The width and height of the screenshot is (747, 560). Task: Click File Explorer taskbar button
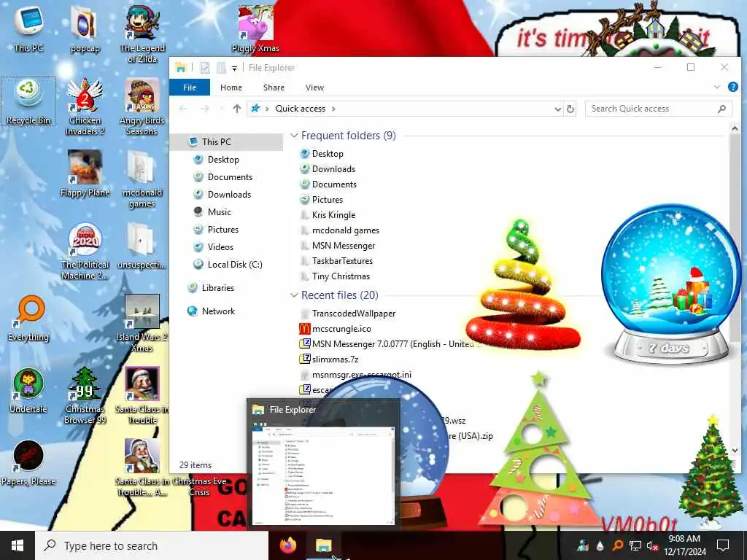[324, 545]
